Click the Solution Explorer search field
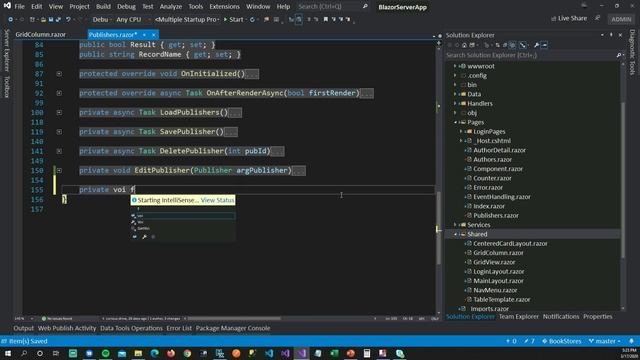 tap(531, 55)
